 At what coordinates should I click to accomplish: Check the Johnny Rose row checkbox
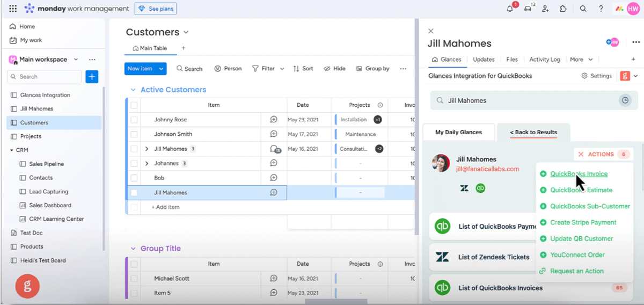tap(134, 120)
